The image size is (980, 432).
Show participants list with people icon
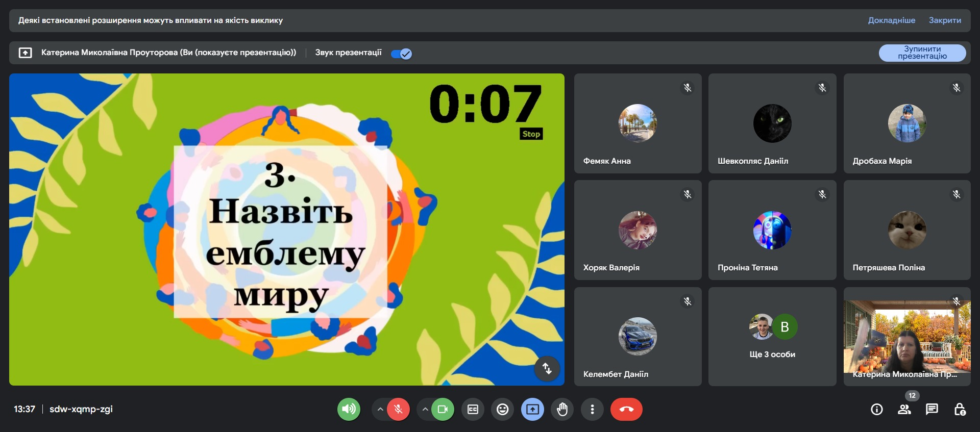tap(904, 409)
